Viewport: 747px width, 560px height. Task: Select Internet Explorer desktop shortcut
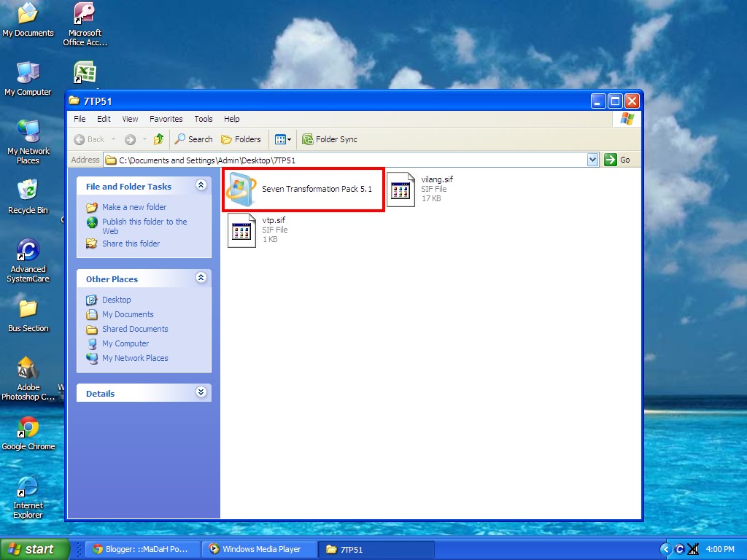(28, 497)
